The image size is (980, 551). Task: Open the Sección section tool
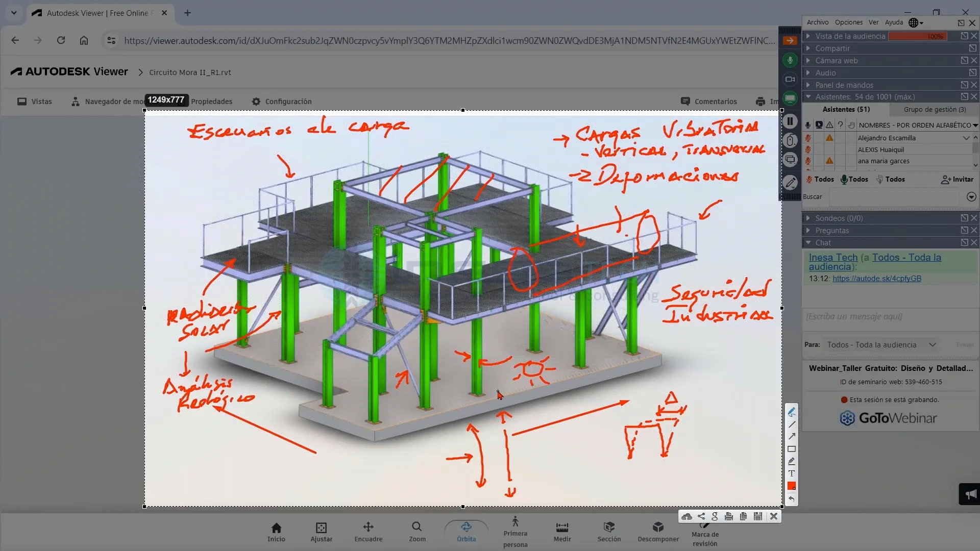[x=609, y=532]
